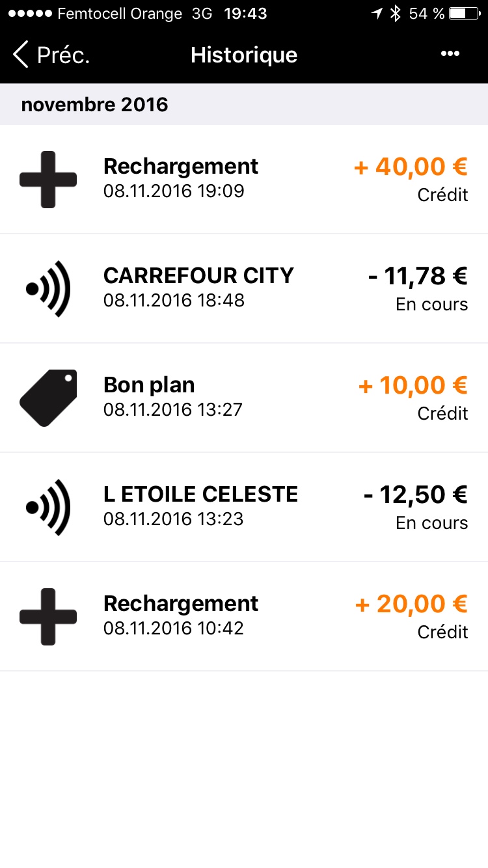488x868 pixels.
Task: Open the three-dots more options menu
Action: pos(450,54)
